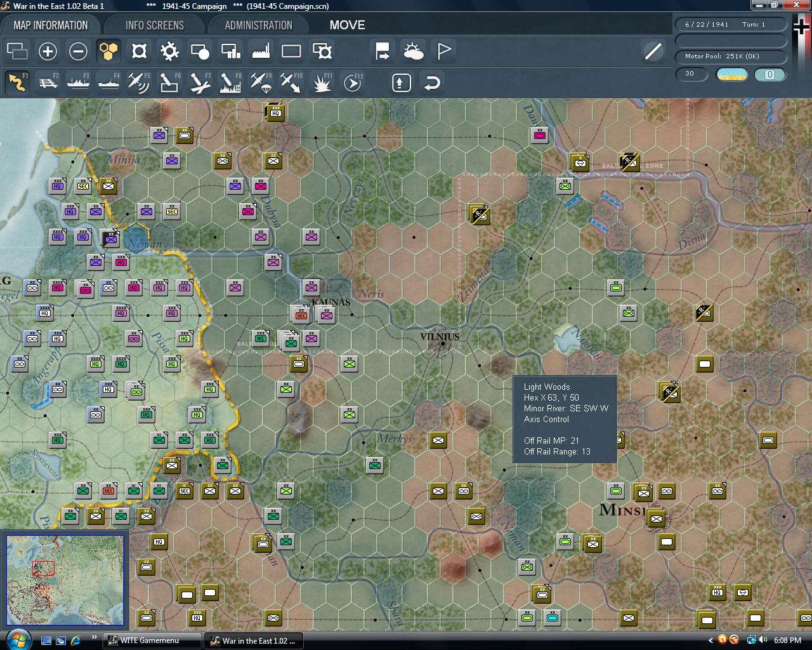Select the SEC unit at Kaunas
Image resolution: width=812 pixels, height=650 pixels.
click(301, 314)
